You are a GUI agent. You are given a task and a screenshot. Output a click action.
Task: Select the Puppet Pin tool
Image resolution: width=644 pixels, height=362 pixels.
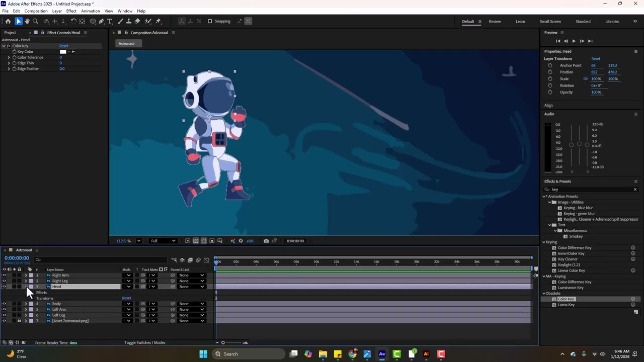(x=158, y=21)
